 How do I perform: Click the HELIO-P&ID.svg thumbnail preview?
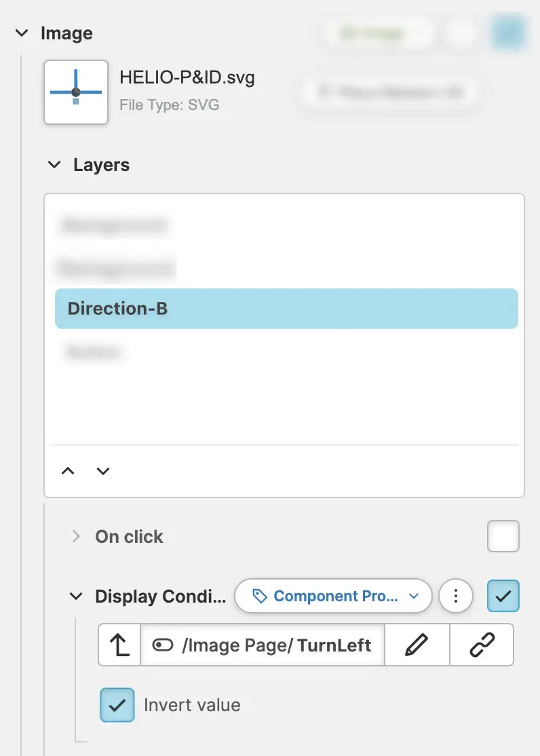[x=76, y=92]
